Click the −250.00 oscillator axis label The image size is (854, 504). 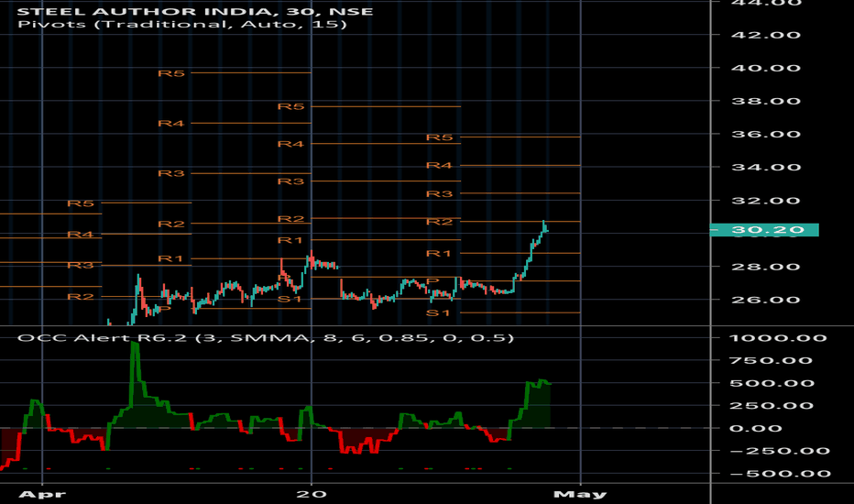(780, 451)
